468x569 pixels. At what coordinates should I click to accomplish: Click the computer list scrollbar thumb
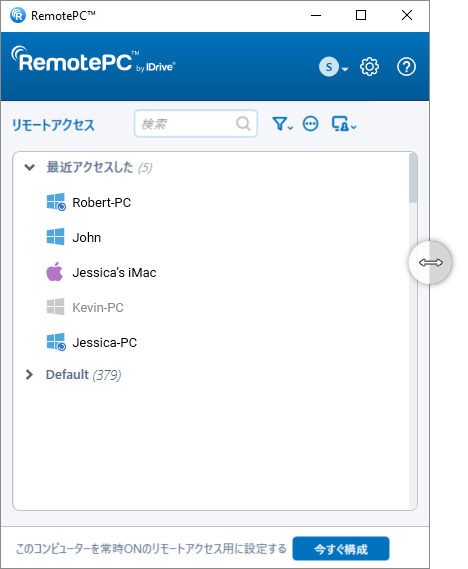(x=413, y=178)
